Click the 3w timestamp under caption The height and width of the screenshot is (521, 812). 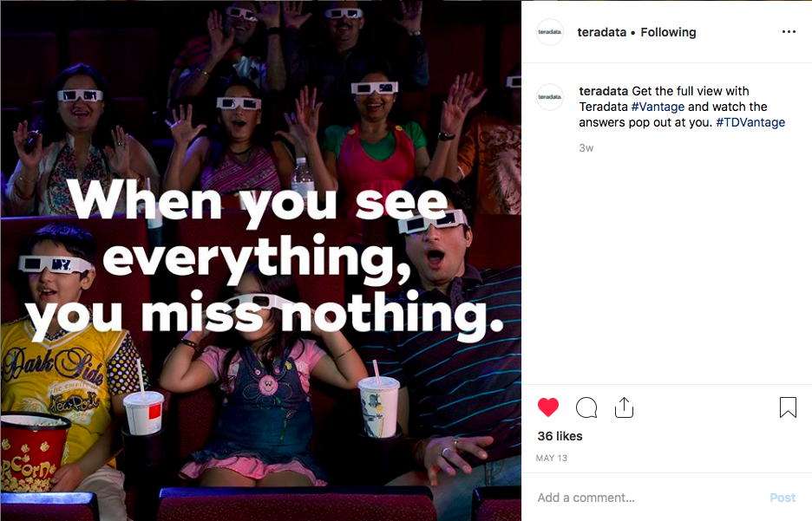(586, 148)
